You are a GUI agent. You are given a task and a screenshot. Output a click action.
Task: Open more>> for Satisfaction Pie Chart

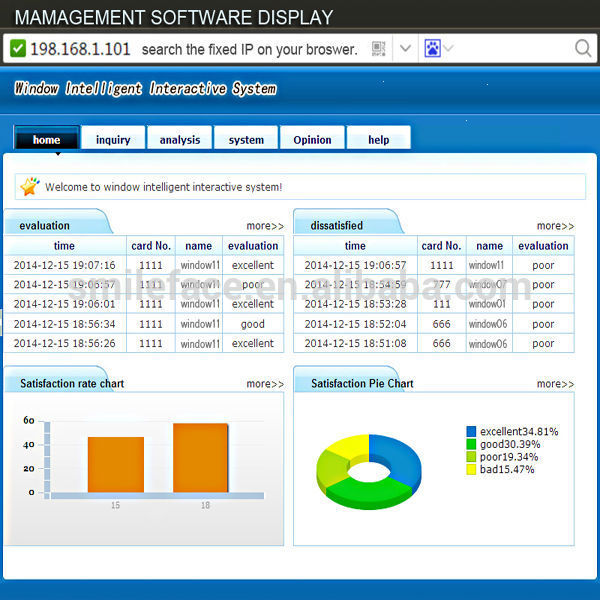point(556,384)
